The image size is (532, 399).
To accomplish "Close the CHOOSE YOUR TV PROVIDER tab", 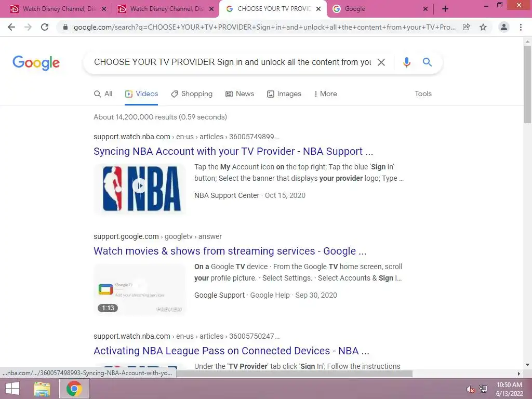I will tap(318, 9).
